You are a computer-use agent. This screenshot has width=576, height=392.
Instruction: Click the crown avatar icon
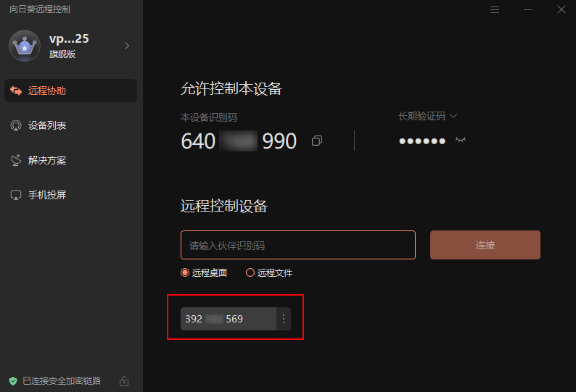[25, 46]
